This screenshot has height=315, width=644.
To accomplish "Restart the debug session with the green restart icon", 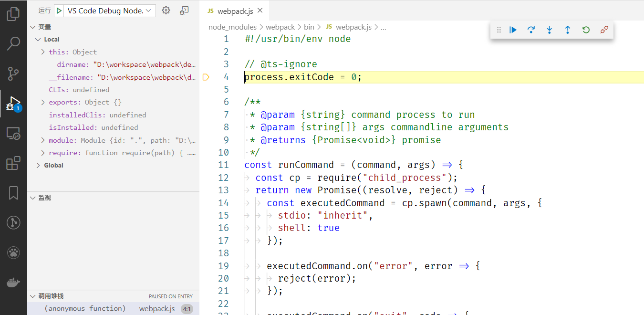I will click(585, 30).
